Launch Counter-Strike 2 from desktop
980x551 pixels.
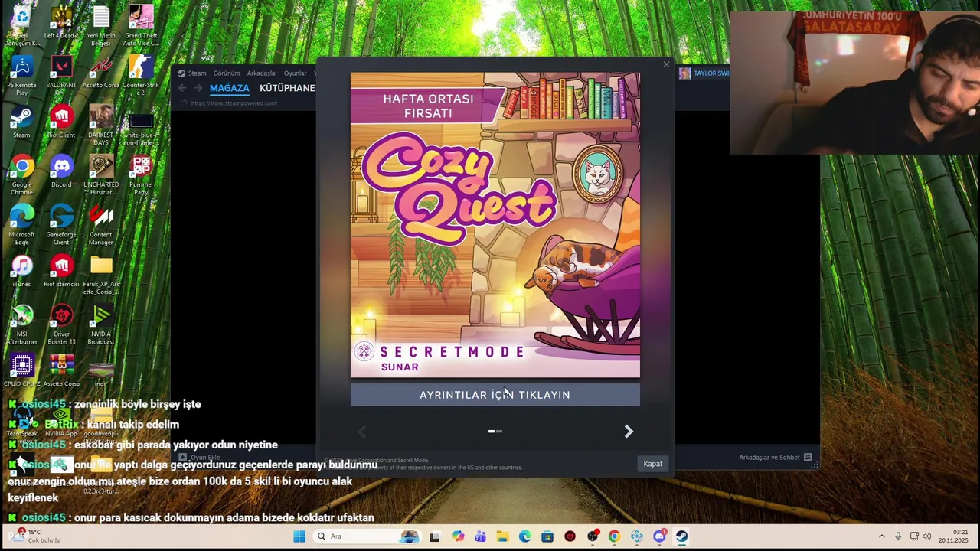point(141,76)
